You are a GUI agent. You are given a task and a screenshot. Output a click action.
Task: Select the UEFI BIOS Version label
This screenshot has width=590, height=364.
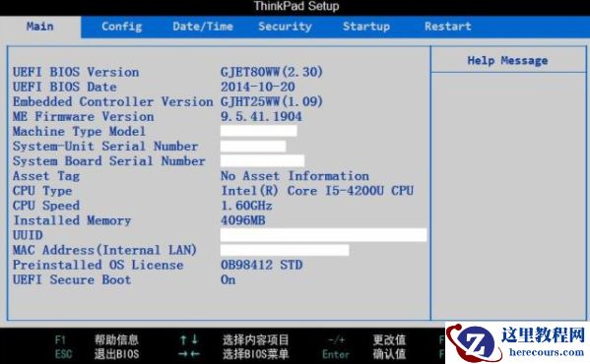pyautogui.click(x=76, y=72)
